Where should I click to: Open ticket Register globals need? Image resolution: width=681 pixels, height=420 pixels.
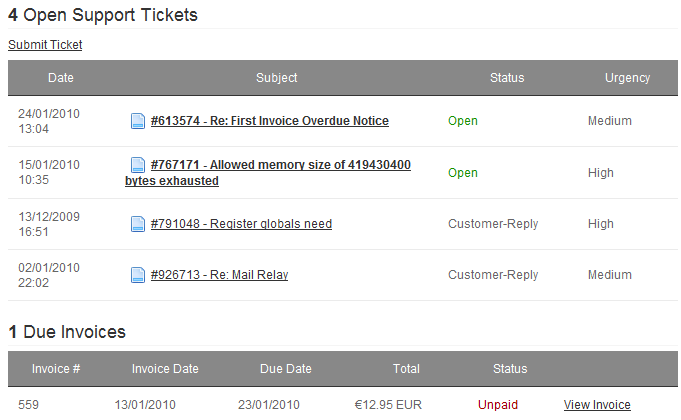click(x=241, y=224)
